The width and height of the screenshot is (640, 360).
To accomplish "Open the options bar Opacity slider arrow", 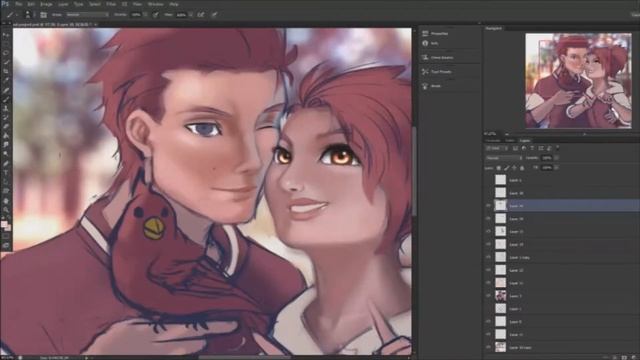I will tap(145, 15).
